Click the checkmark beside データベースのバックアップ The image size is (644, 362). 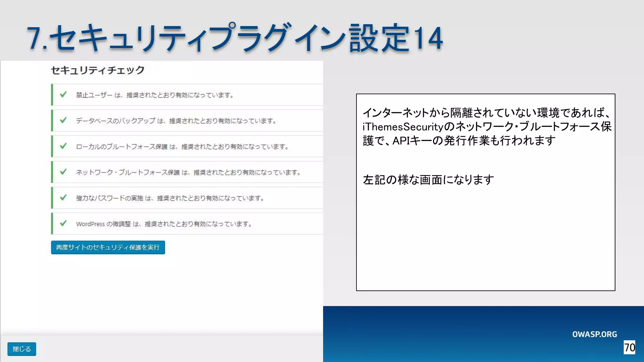pyautogui.click(x=63, y=120)
